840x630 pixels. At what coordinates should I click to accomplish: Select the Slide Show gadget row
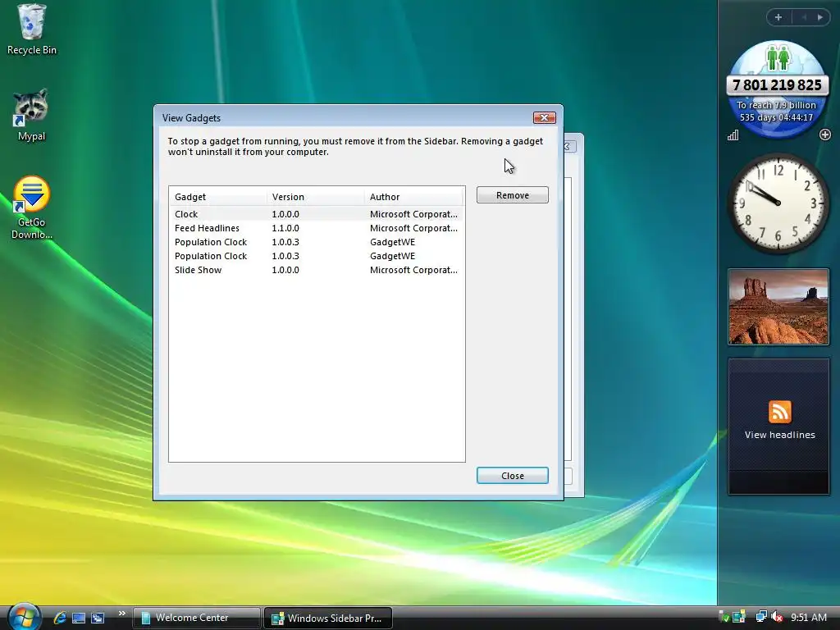(317, 270)
